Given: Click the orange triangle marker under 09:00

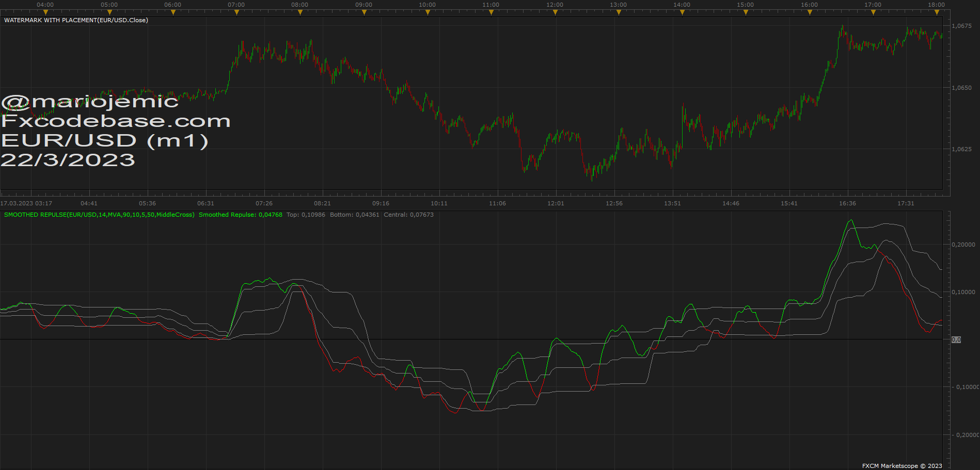Looking at the screenshot, I should pyautogui.click(x=364, y=12).
